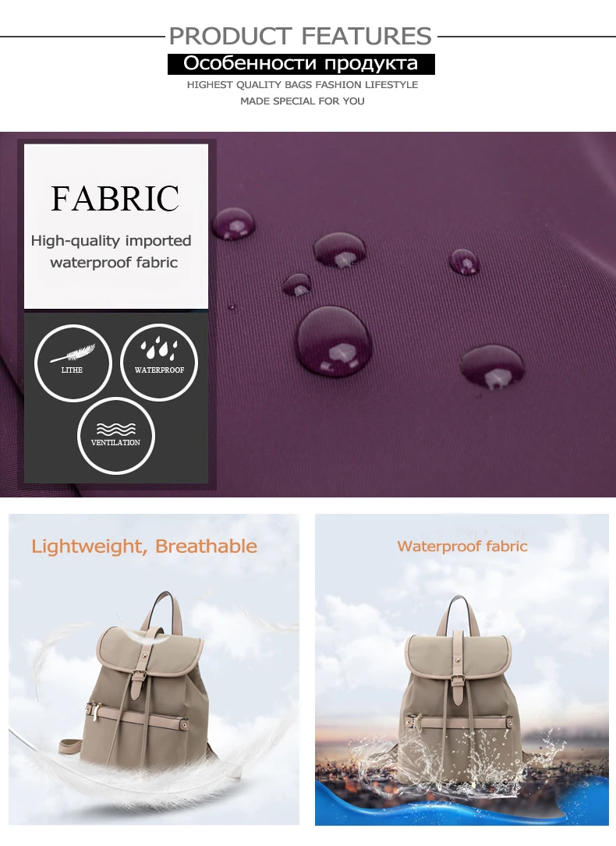Select the FABRIC heading text
The height and width of the screenshot is (846, 616).
115,198
